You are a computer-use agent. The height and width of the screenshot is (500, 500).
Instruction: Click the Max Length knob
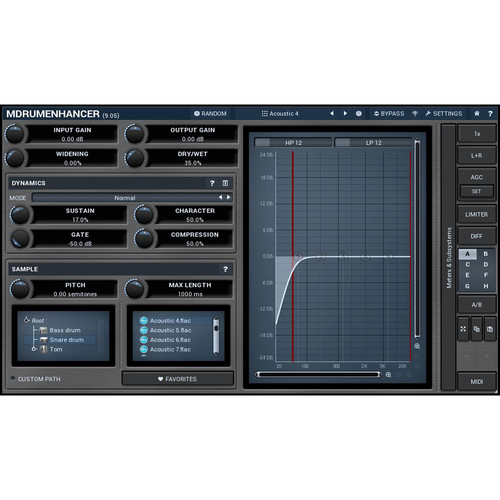click(135, 289)
